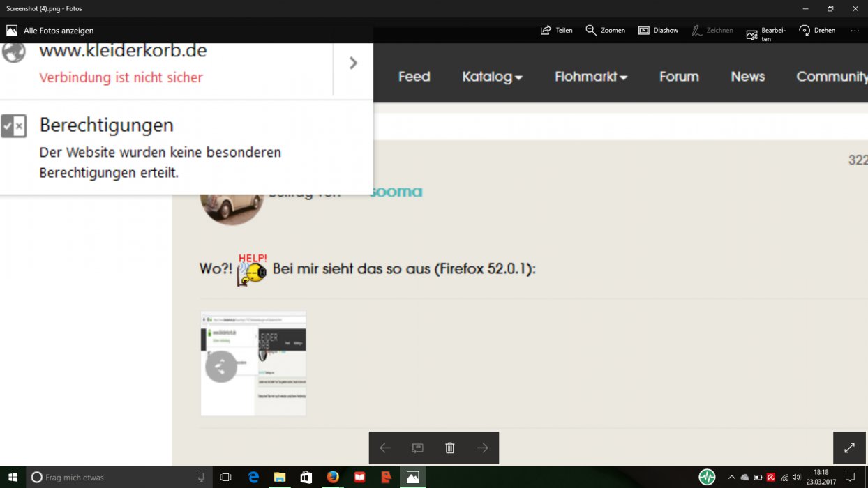Open Firefox from the taskbar
868x488 pixels.
pos(333,478)
